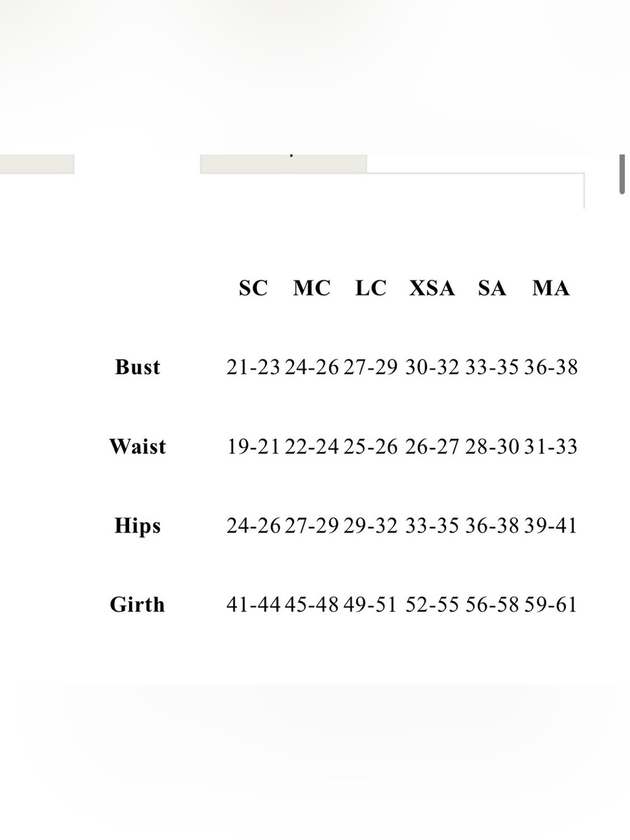Click the XSA size column header
Image resolution: width=630 pixels, height=840 pixels.
(432, 288)
